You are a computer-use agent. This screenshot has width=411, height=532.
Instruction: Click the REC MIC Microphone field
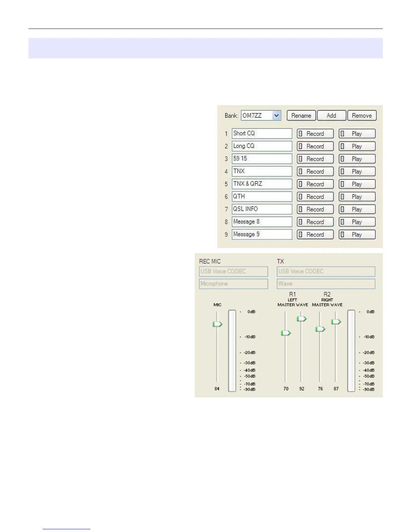(x=233, y=284)
